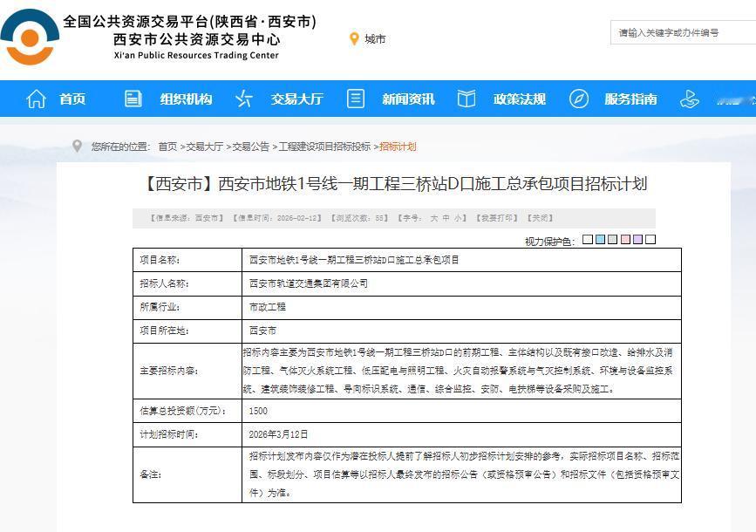Open the 组织机构 navigation menu
The height and width of the screenshot is (532, 756).
[x=186, y=99]
